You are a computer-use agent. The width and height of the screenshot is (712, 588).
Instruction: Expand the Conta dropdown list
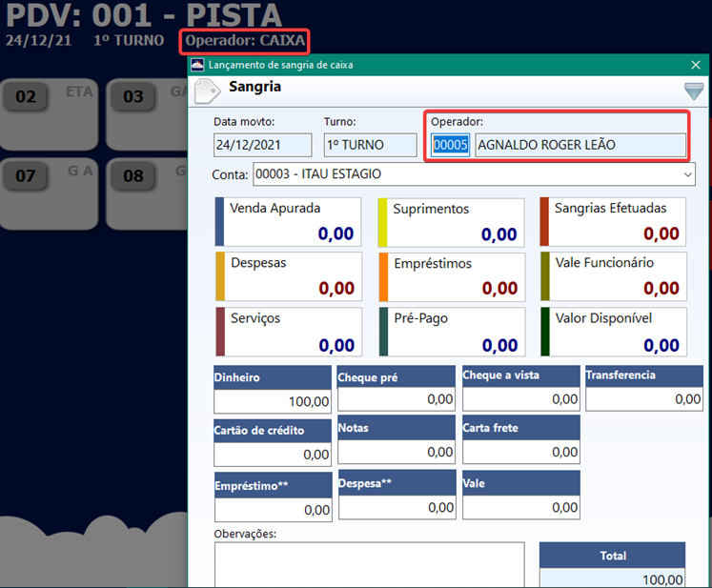[x=688, y=174]
